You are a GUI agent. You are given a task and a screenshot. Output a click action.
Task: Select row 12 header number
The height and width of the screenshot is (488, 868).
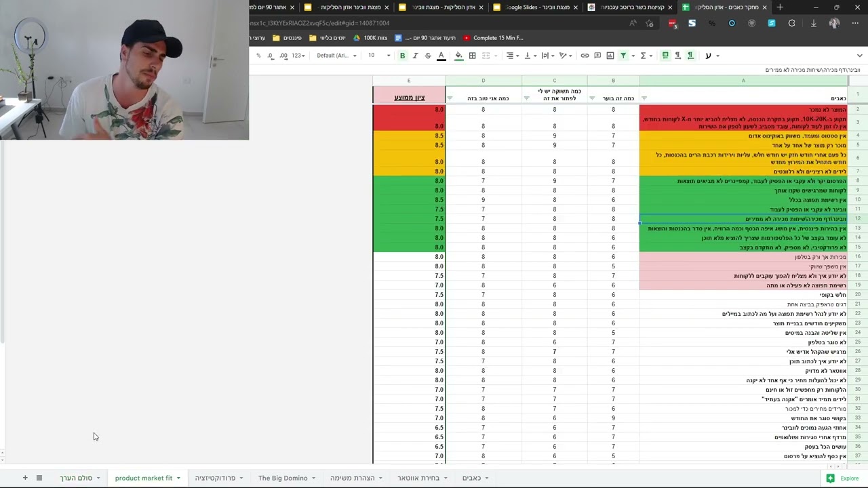[x=858, y=219]
